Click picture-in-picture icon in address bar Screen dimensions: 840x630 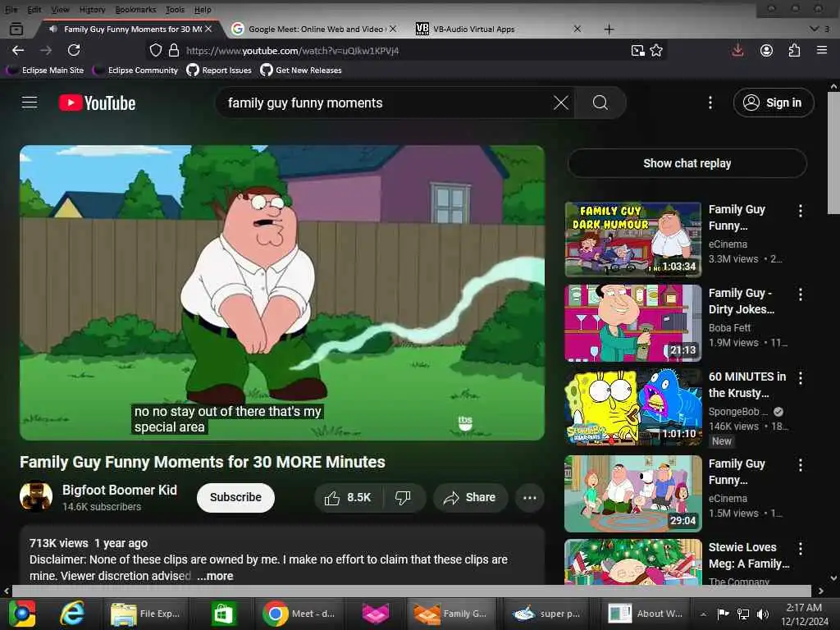tap(637, 50)
